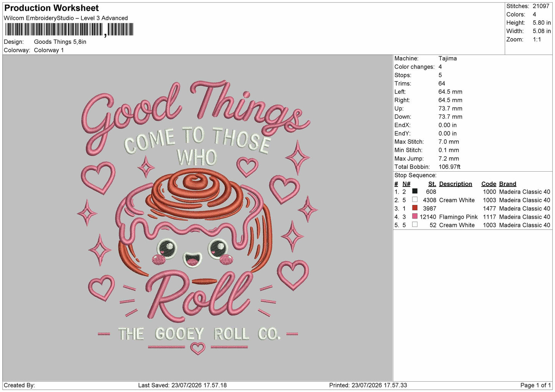Click the stitch count 3987
This screenshot has width=555, height=392.
pyautogui.click(x=429, y=208)
